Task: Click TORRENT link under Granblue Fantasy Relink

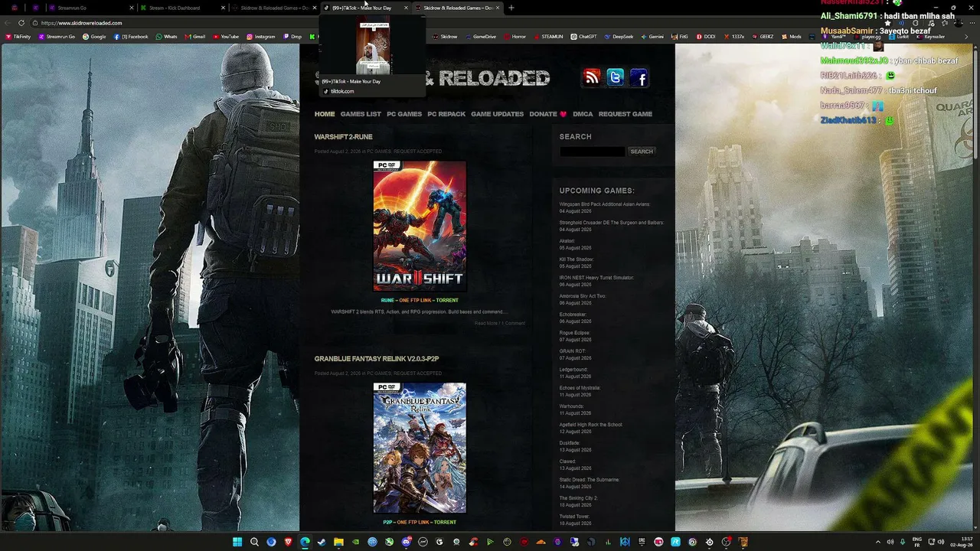Action: coord(445,522)
